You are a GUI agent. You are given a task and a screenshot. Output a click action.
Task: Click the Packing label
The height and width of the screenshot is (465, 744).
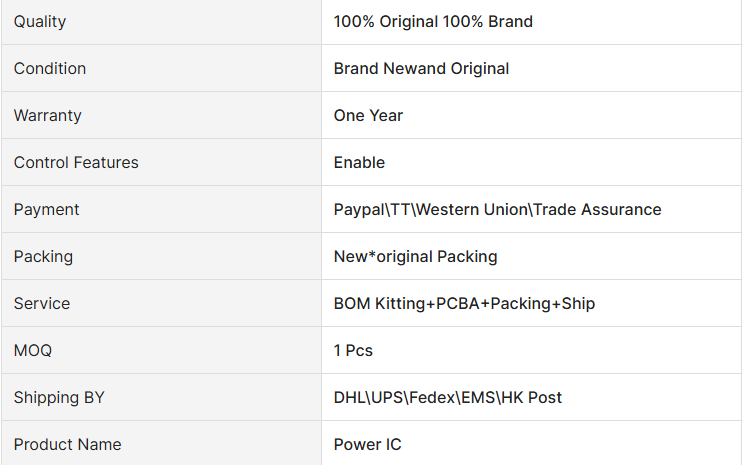tap(43, 257)
